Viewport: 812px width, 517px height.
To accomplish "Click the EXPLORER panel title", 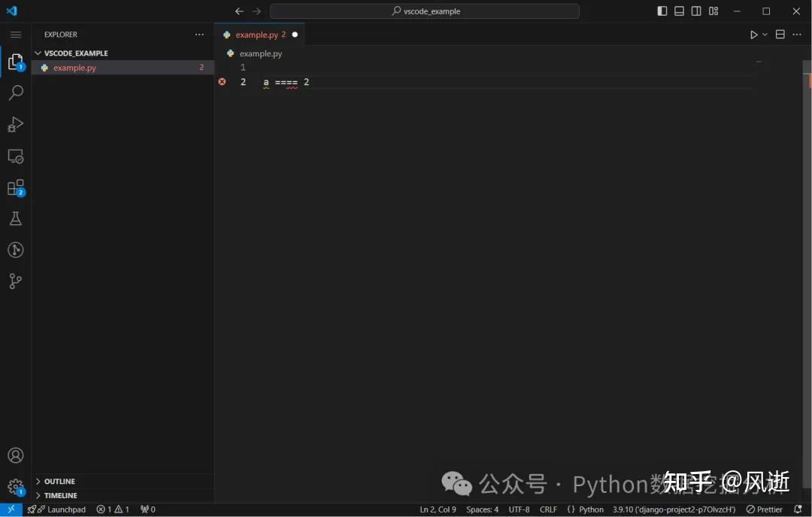I will 61,35.
